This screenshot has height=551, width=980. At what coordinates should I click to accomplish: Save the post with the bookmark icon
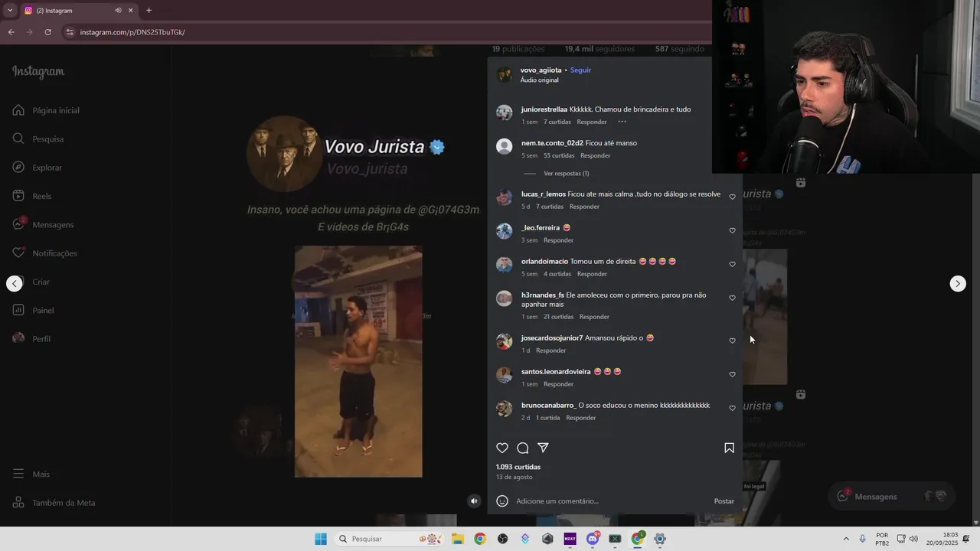tap(729, 448)
